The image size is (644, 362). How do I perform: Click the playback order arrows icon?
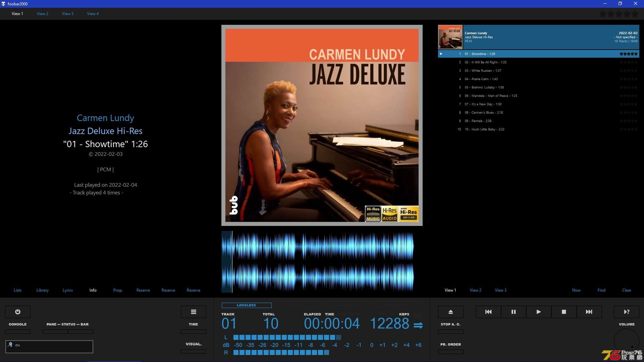418,325
